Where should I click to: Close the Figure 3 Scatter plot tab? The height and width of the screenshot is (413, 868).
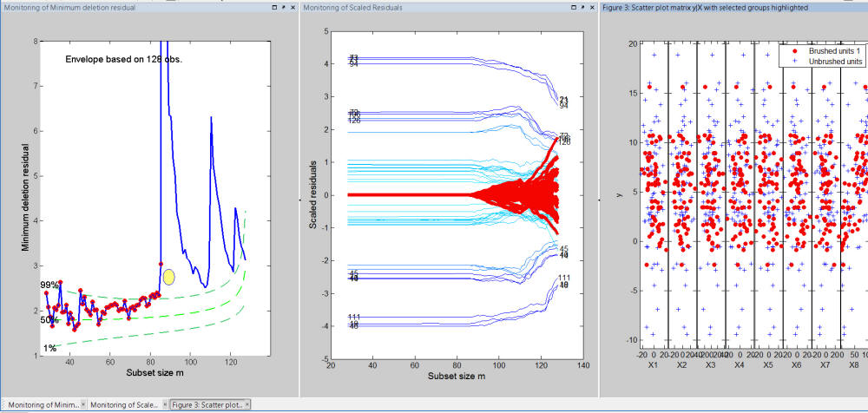(x=246, y=404)
